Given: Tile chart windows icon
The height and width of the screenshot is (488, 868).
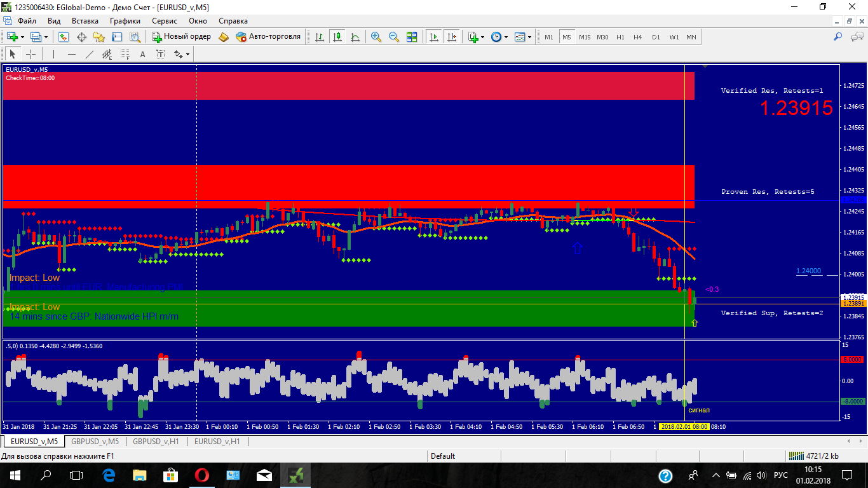Looking at the screenshot, I should coord(412,37).
